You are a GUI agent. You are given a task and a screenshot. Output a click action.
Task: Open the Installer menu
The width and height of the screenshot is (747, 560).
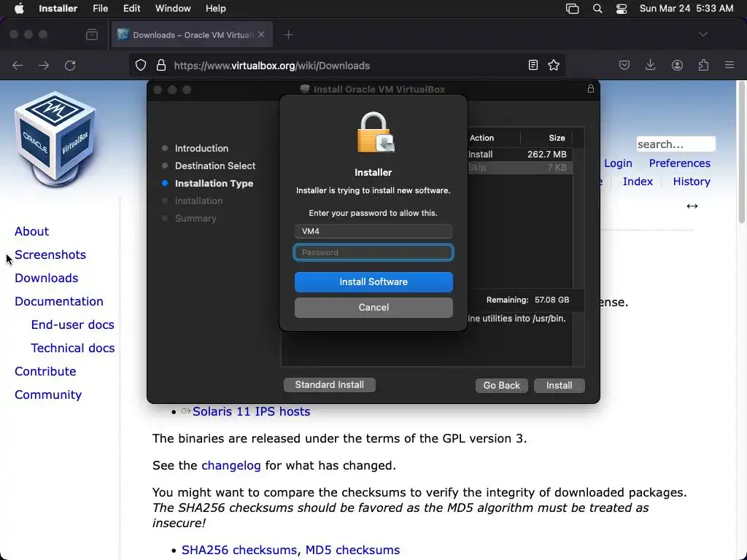(58, 9)
